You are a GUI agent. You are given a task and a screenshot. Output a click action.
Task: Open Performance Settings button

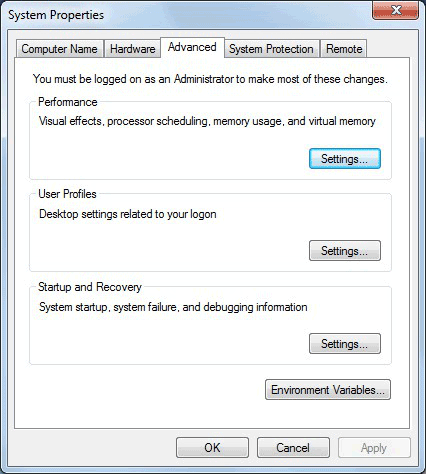pos(345,159)
